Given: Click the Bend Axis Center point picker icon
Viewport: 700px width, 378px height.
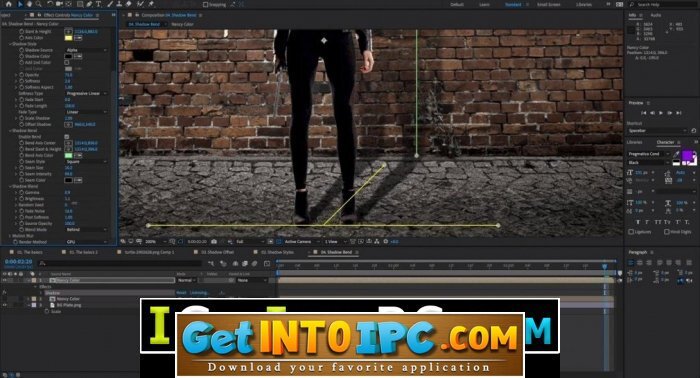Looking at the screenshot, I should pos(68,143).
